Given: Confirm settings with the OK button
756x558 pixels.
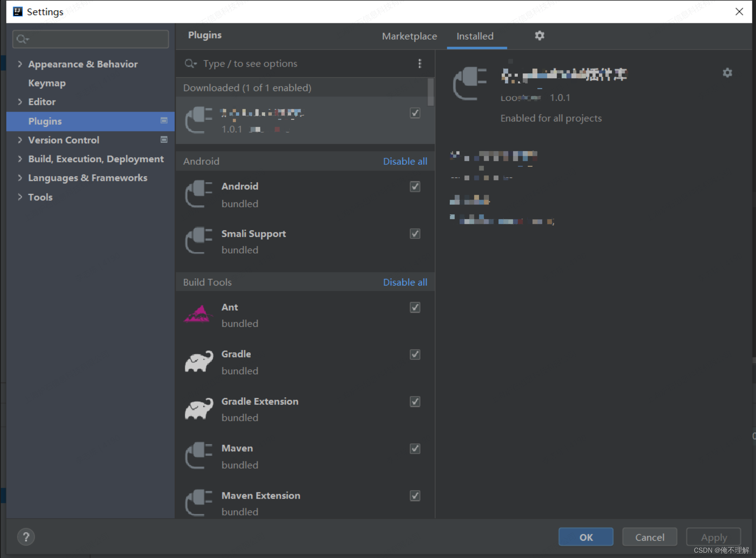Looking at the screenshot, I should (586, 537).
